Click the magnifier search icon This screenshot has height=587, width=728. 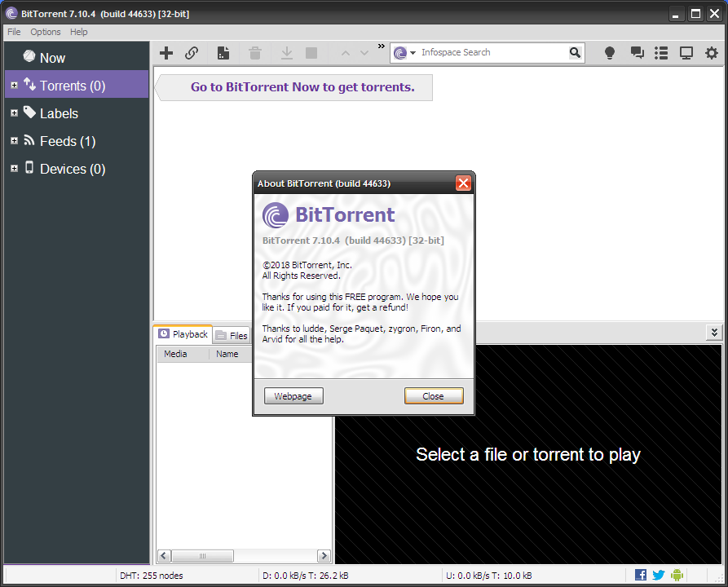click(575, 52)
